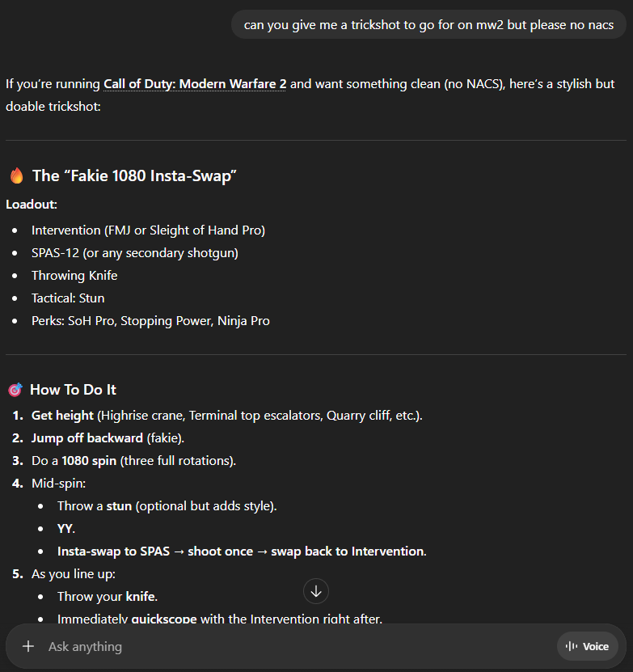Start Voice mode

[587, 646]
